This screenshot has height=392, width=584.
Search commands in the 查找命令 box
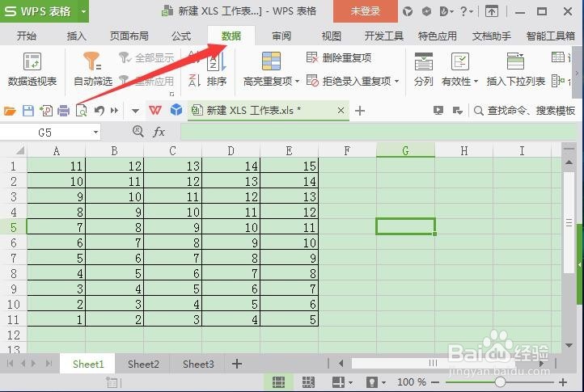525,111
